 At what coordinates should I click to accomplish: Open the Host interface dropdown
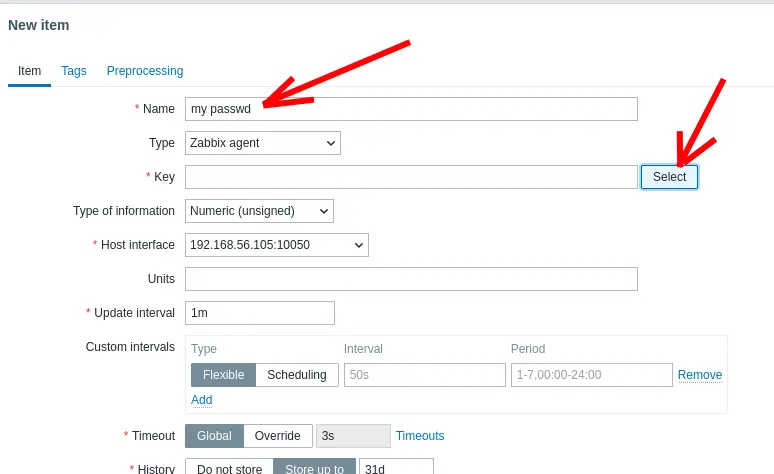(x=277, y=245)
